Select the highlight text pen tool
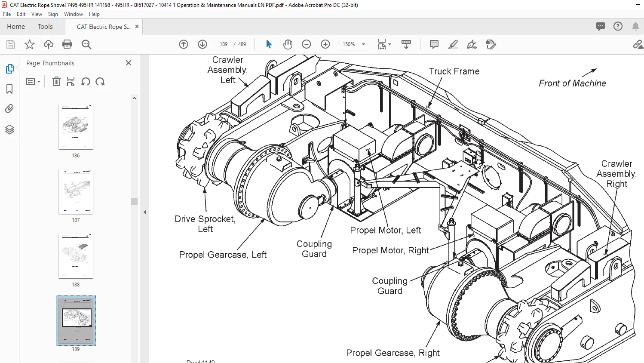644x363 pixels. [x=453, y=44]
